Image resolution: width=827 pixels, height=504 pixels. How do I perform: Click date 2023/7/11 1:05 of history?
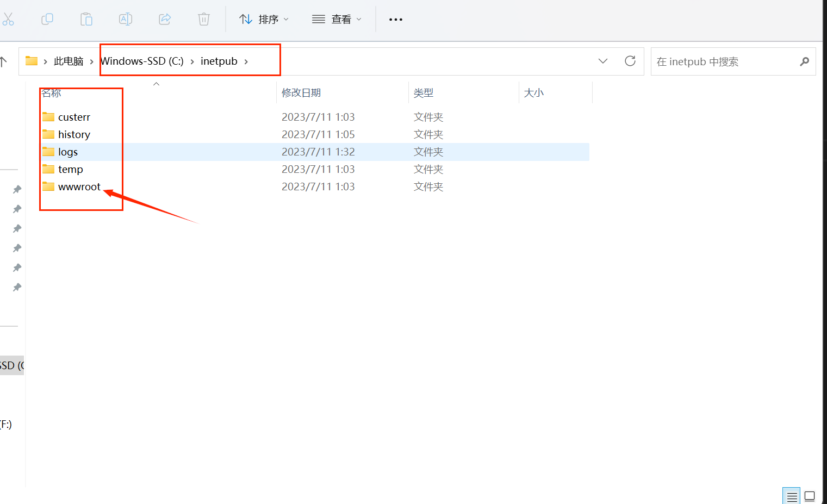pos(318,134)
